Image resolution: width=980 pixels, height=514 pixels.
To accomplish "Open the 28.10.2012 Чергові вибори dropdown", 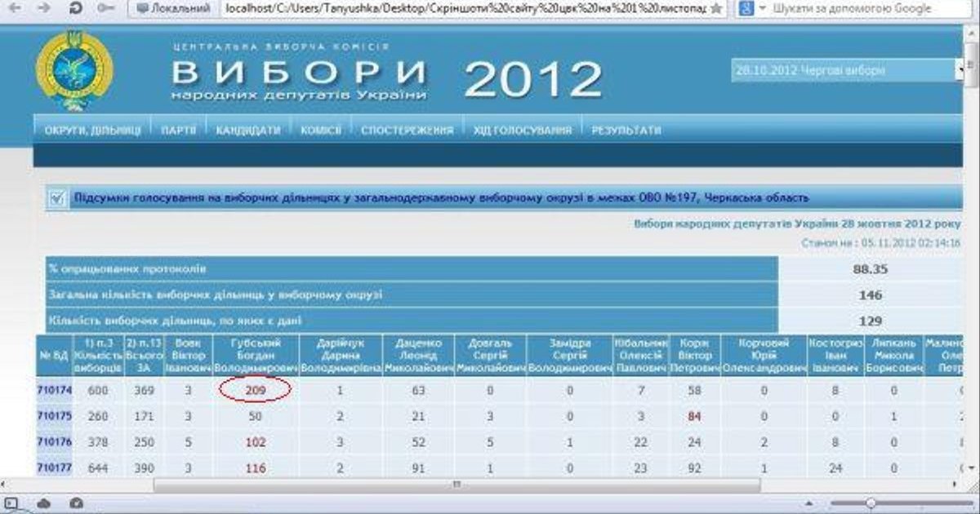I will (847, 71).
